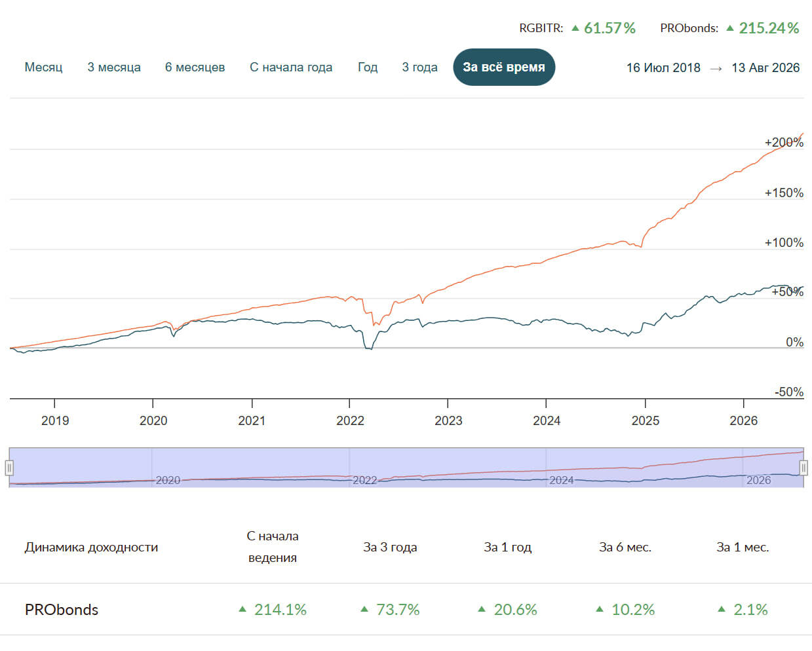Click the right range navigator handle

click(x=803, y=468)
